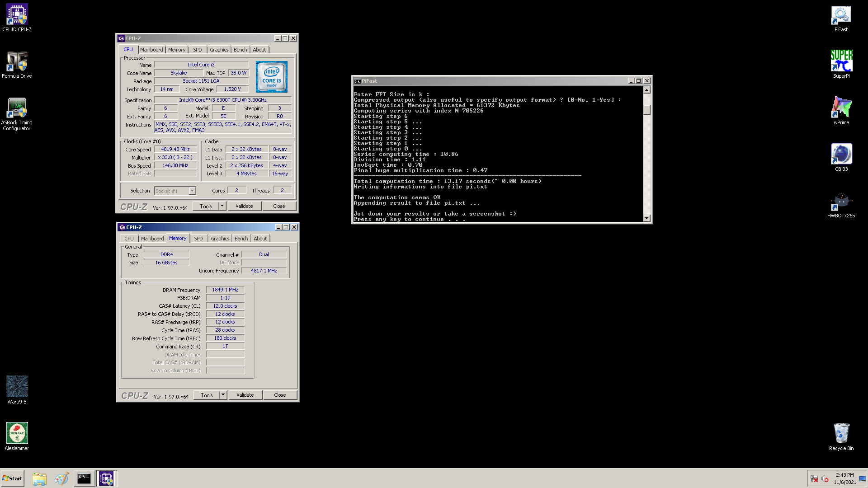
Task: Switch to CPU tab in bottom CPU-Z window
Action: point(129,239)
